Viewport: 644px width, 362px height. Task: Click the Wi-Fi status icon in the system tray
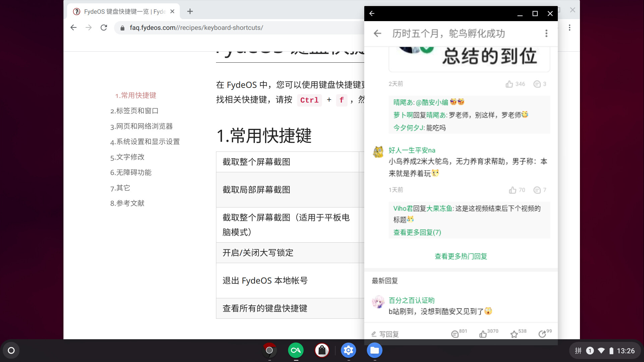pyautogui.click(x=601, y=351)
